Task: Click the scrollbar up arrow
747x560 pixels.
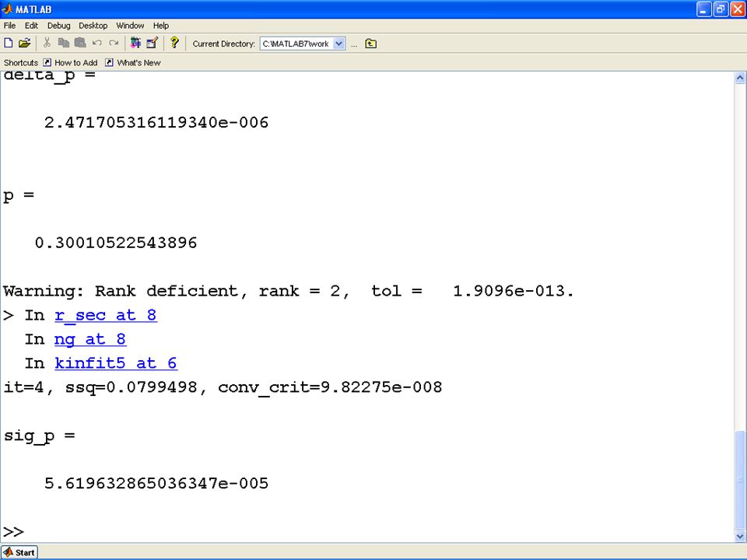Action: click(x=740, y=78)
